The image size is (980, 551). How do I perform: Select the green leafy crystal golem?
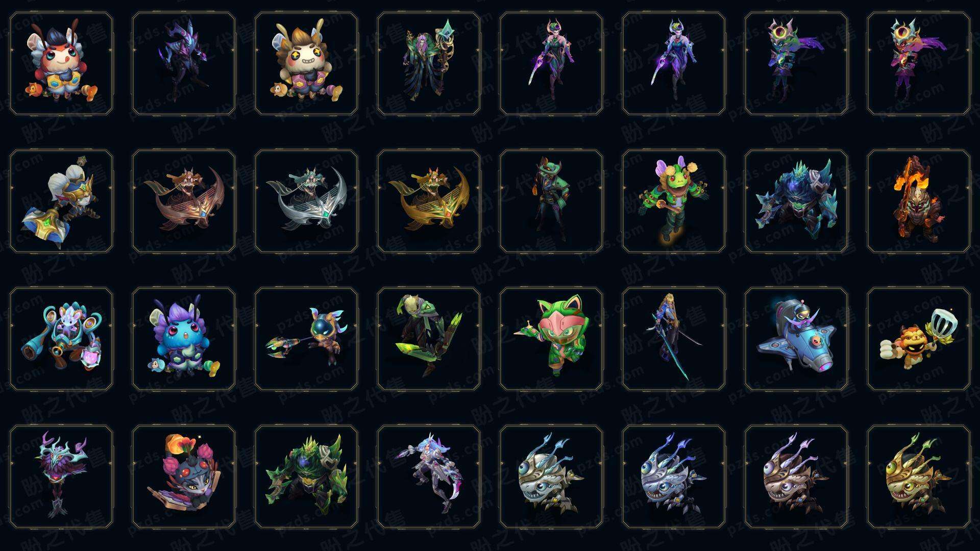306,477
